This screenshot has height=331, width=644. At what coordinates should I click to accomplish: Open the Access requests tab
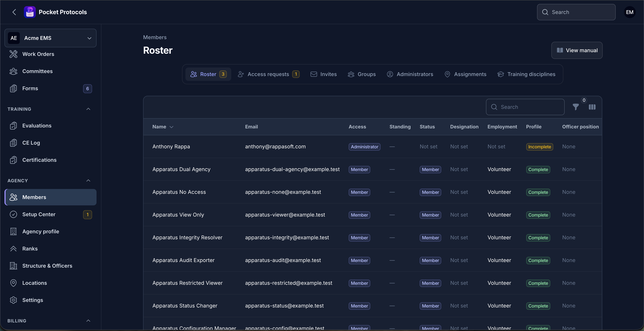point(269,74)
